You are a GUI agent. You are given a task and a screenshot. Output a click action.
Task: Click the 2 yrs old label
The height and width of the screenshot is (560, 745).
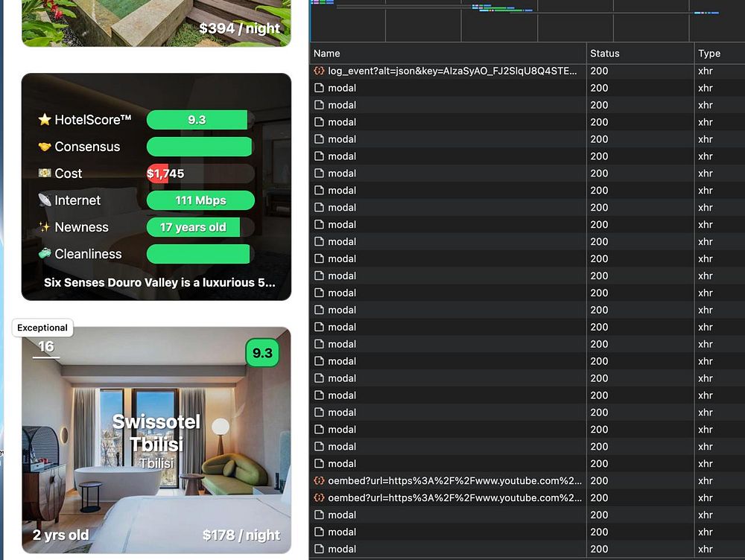pos(60,535)
